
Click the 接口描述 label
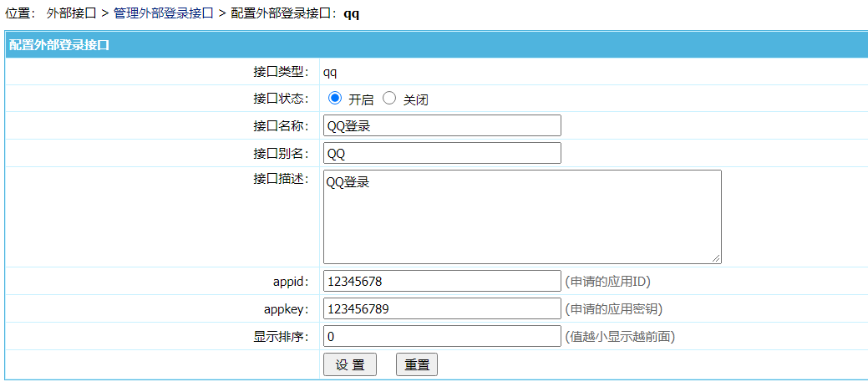(x=281, y=180)
